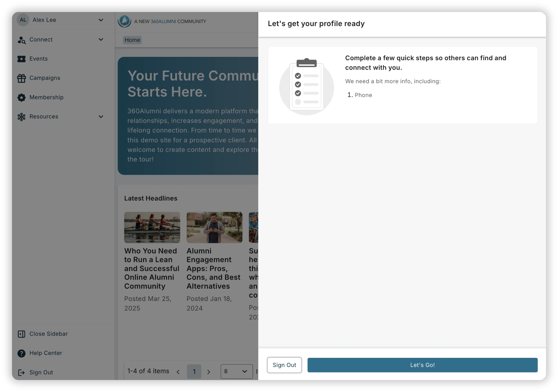Image resolution: width=558 pixels, height=392 pixels.
Task: Open Help Center link
Action: [46, 353]
